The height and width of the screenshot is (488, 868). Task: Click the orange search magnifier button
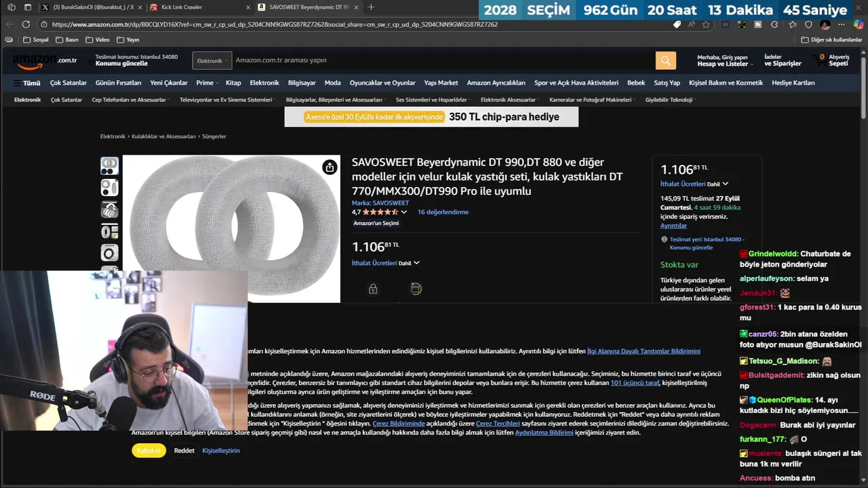pos(665,60)
